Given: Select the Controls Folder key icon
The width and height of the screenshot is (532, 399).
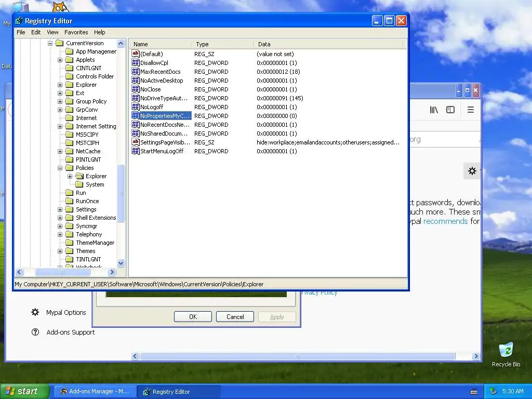Looking at the screenshot, I should (70, 76).
